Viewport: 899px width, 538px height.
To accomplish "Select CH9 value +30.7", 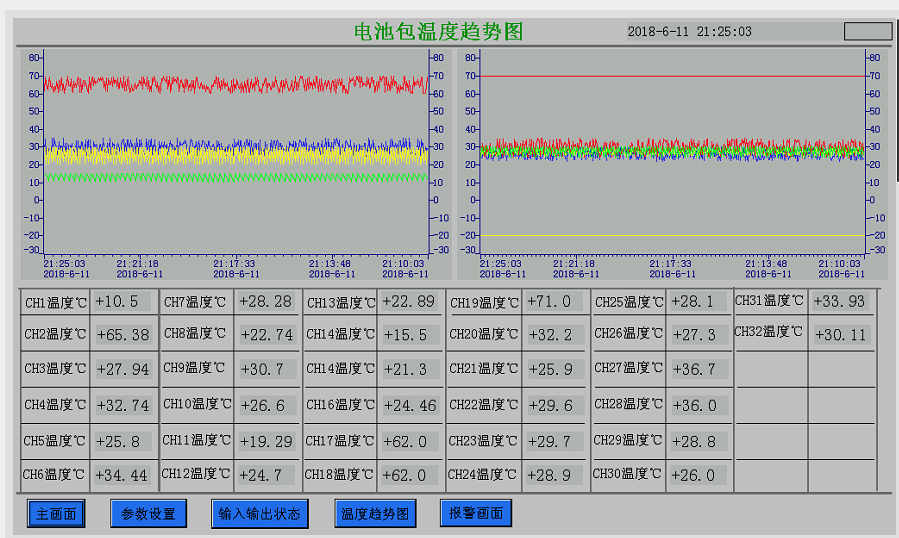I will click(x=267, y=369).
